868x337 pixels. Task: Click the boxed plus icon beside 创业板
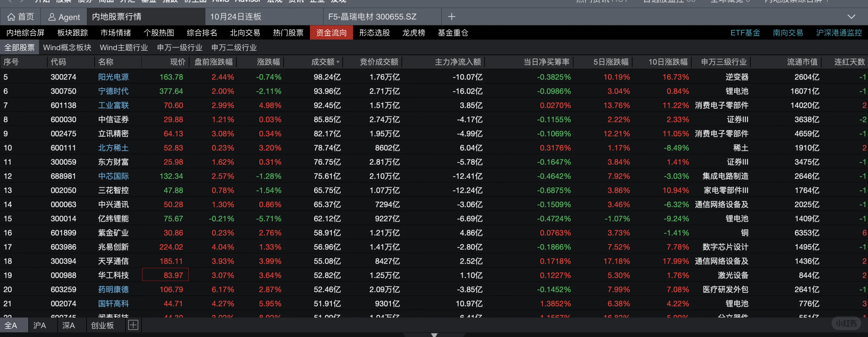[x=133, y=325]
